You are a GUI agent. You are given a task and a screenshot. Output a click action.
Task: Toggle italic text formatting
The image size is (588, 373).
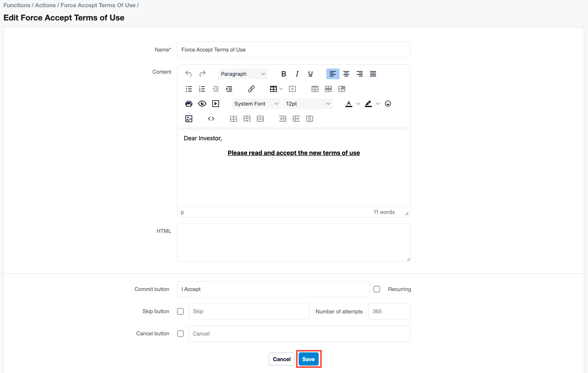click(x=297, y=74)
